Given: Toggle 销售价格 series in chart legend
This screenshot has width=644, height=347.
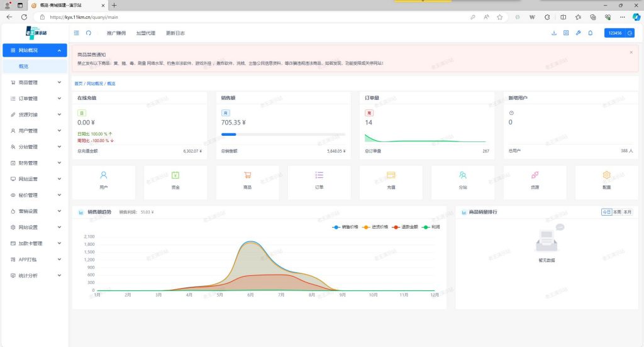Looking at the screenshot, I should [x=345, y=226].
